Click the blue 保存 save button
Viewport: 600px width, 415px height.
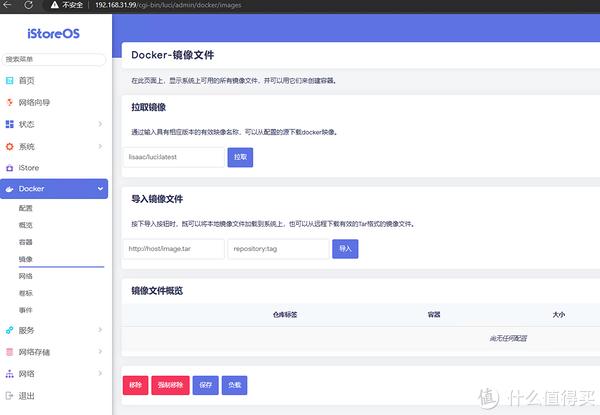pos(205,385)
